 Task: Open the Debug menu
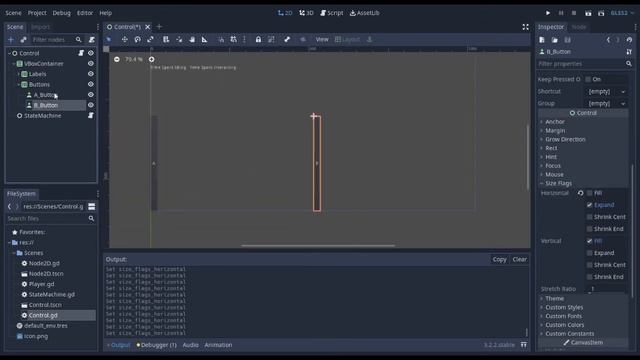pyautogui.click(x=62, y=13)
